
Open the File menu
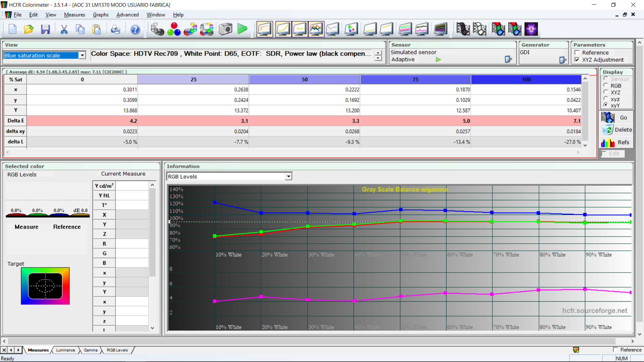pos(17,15)
